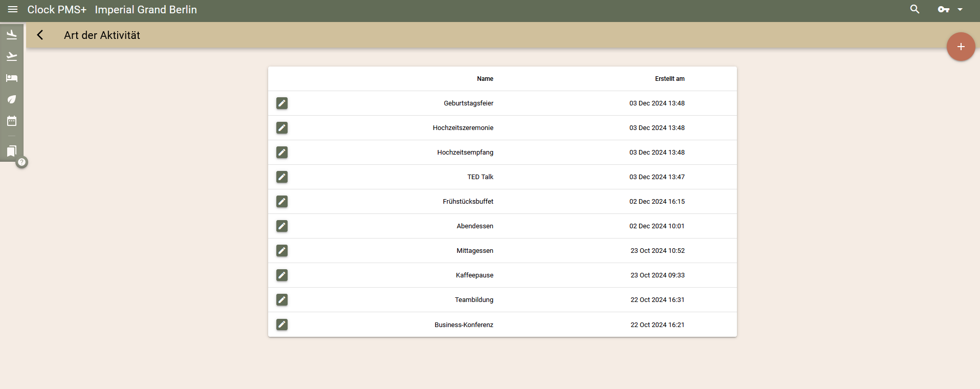The image size is (980, 389).
Task: Click the date 22 Oct 2024 16:21
Action: tap(658, 325)
